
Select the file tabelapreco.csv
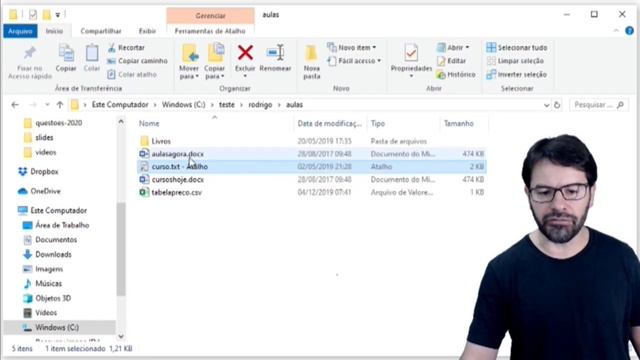(x=177, y=192)
